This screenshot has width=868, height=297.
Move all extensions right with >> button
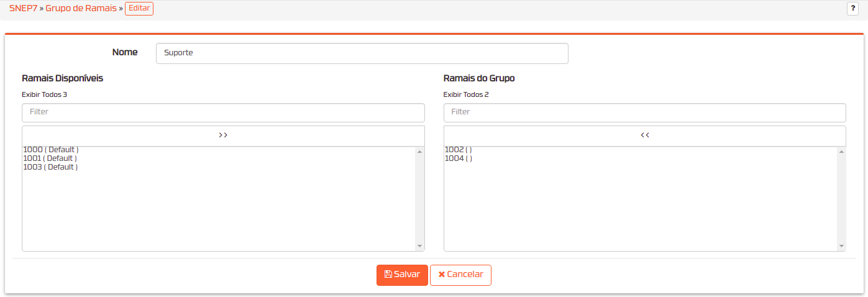click(x=223, y=135)
